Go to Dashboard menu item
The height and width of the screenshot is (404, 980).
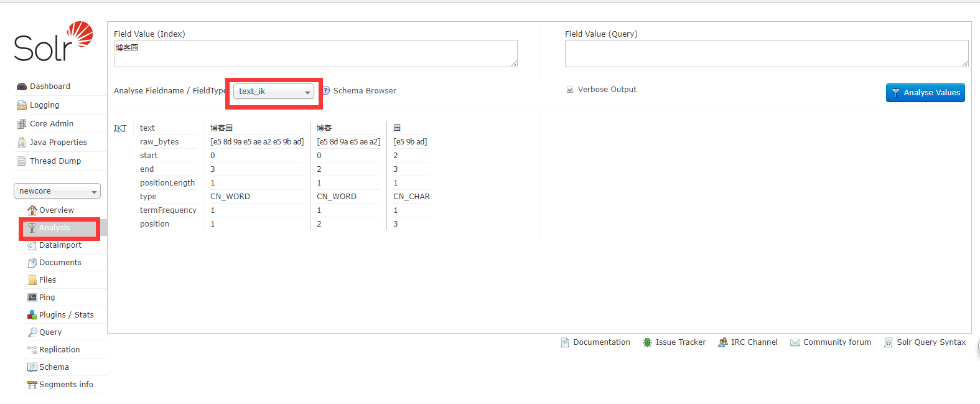[x=50, y=87]
